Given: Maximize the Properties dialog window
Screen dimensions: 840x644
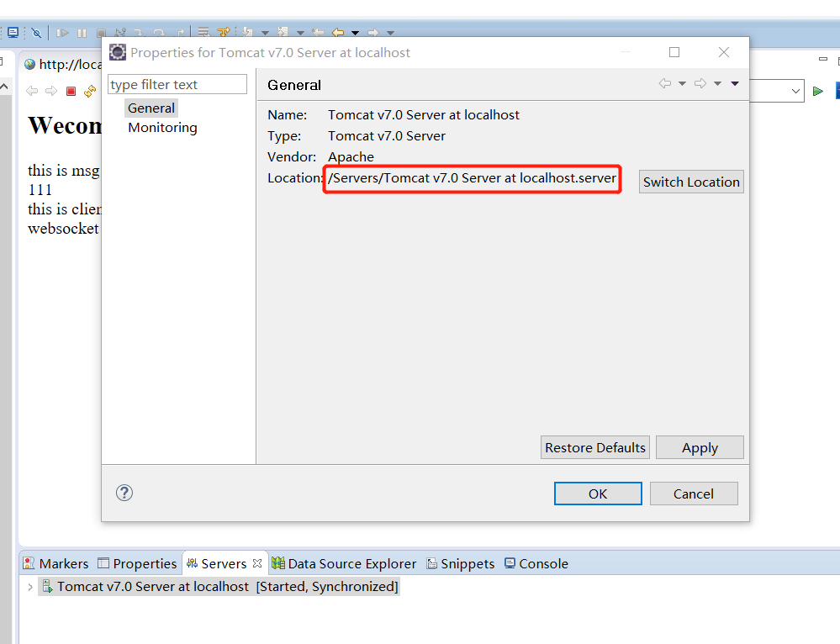Looking at the screenshot, I should point(674,52).
